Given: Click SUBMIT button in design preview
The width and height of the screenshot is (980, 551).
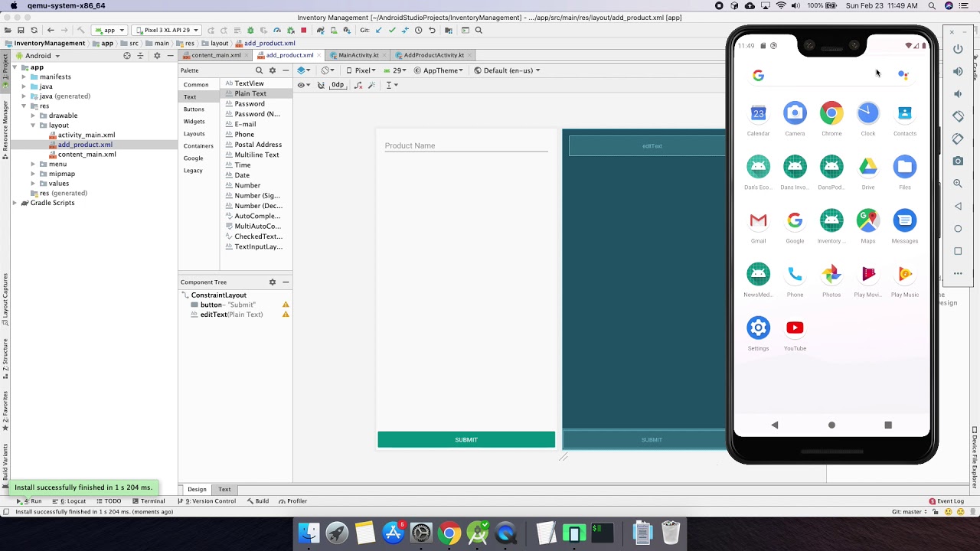Looking at the screenshot, I should pyautogui.click(x=466, y=440).
